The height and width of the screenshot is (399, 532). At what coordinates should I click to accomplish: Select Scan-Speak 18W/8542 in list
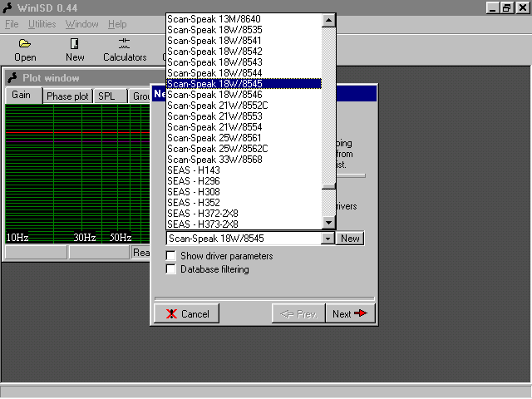[244, 52]
